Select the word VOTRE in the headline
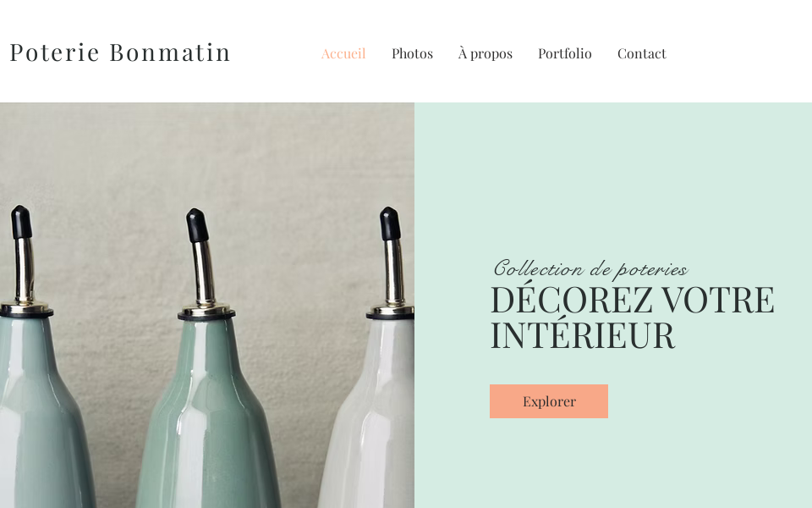The image size is (812, 508). coord(718,300)
